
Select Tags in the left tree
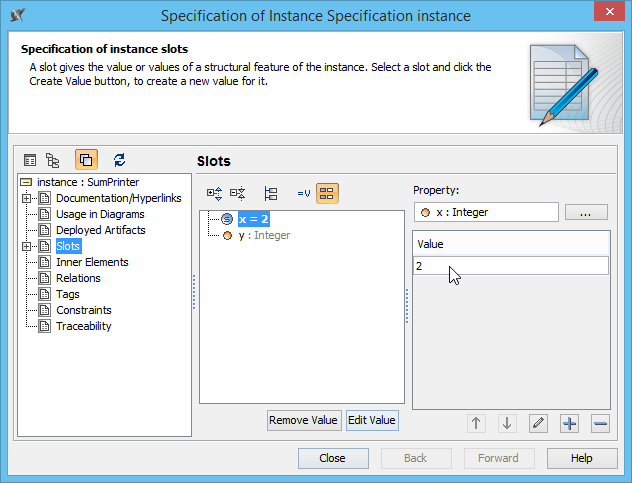click(x=68, y=294)
